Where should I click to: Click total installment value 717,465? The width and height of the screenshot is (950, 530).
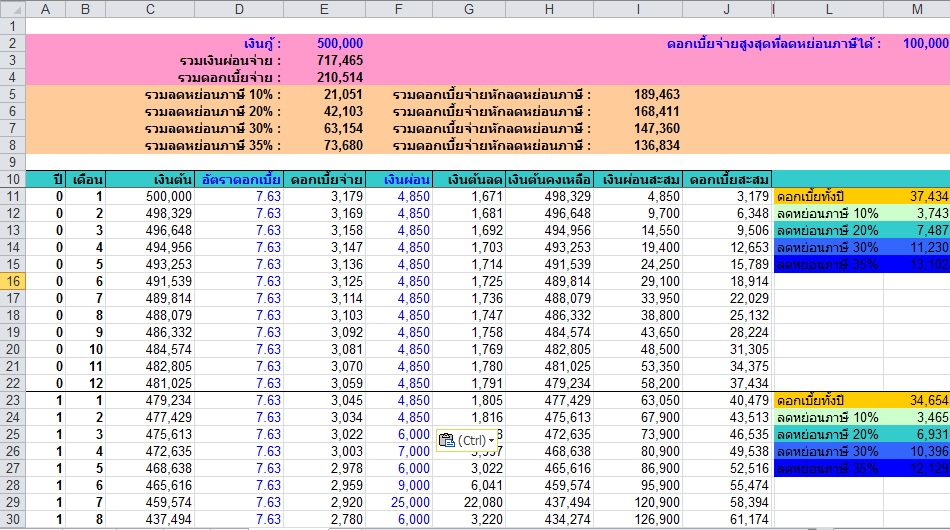point(340,61)
